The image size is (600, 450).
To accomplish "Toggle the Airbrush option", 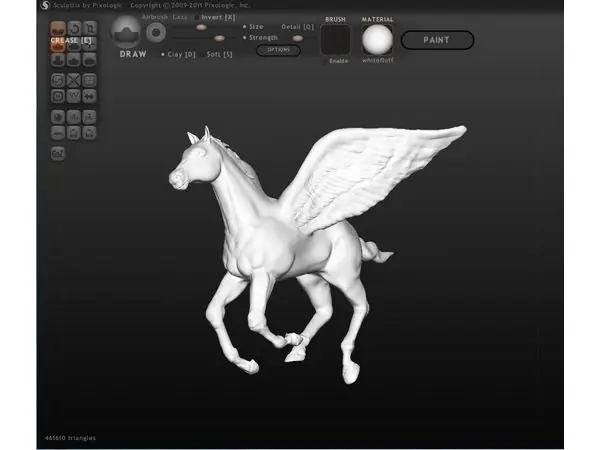I will (x=155, y=17).
